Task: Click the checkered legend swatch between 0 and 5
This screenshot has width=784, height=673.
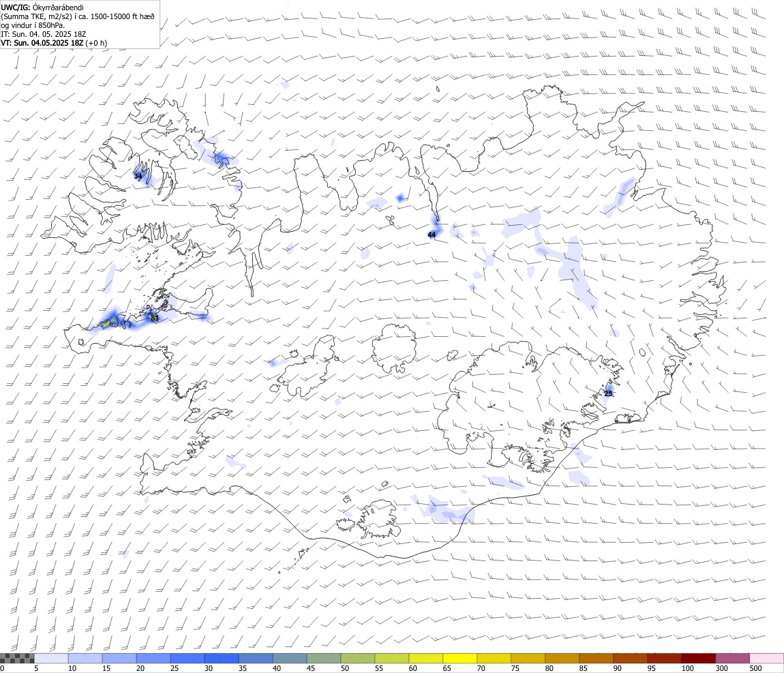Action: (x=17, y=658)
